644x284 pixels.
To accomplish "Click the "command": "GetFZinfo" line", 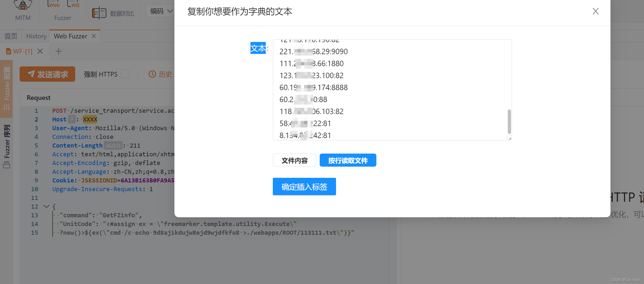I will [x=100, y=215].
